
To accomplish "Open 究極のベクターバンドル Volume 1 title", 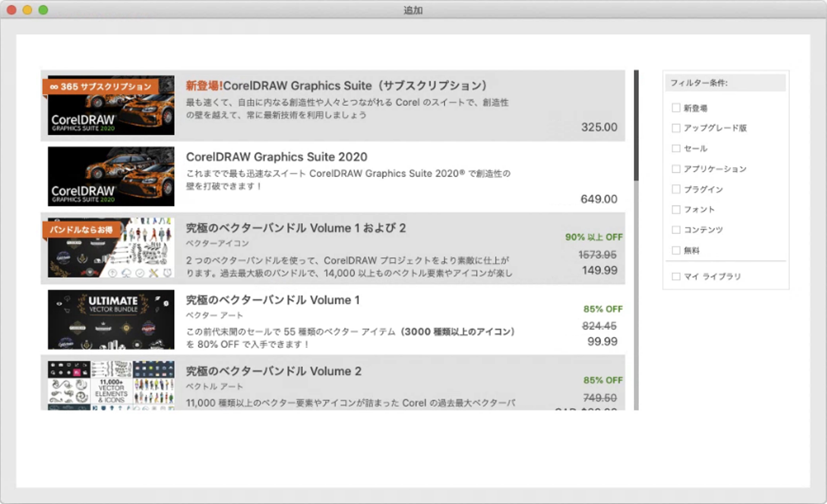I will coord(273,300).
